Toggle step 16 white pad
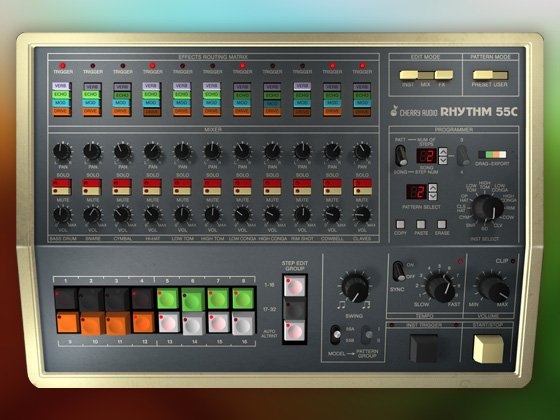The image size is (560, 420). tap(244, 323)
